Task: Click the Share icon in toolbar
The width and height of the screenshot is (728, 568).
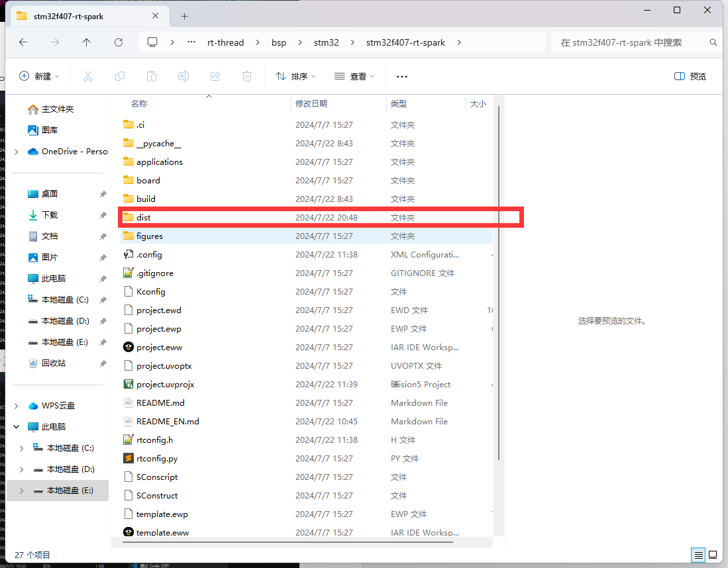Action: (x=215, y=76)
